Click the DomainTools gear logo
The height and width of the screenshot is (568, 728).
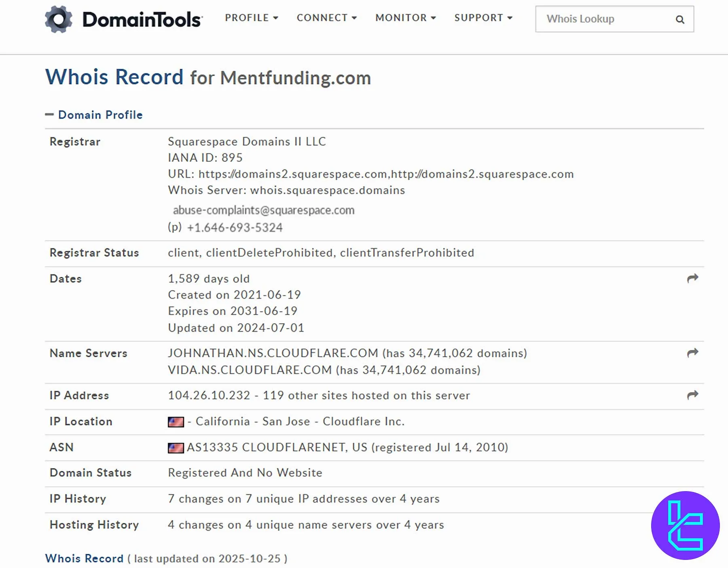point(58,19)
